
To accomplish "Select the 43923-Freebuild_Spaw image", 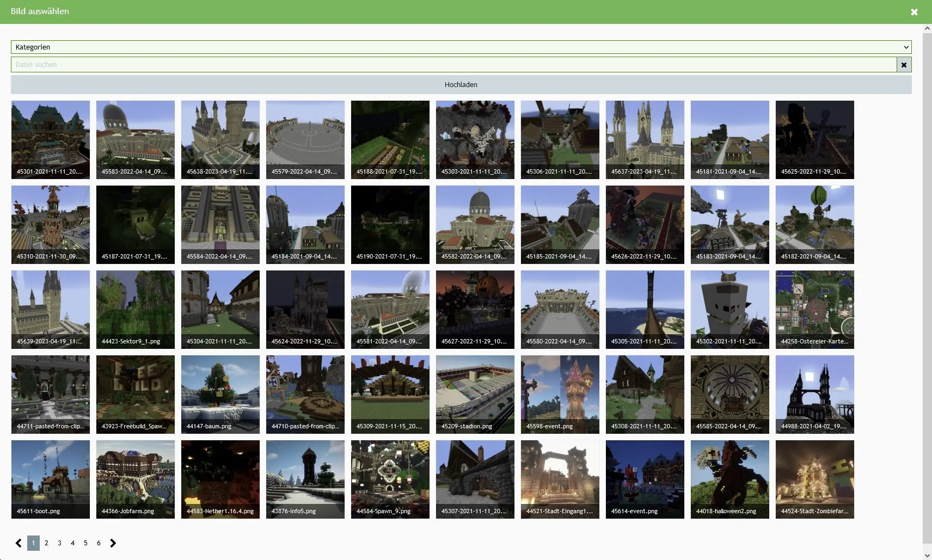I will point(136,395).
